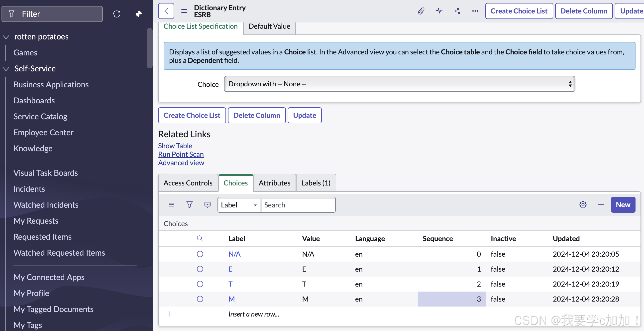This screenshot has width=644, height=331.
Task: Click the New button in Choices
Action: coord(623,205)
